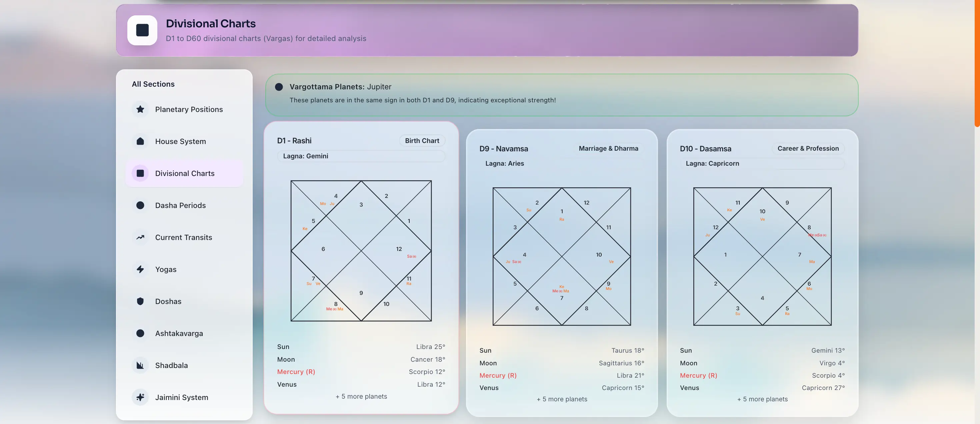Click the D9 Navamsa chart diagram
The width and height of the screenshot is (980, 424).
(x=562, y=256)
